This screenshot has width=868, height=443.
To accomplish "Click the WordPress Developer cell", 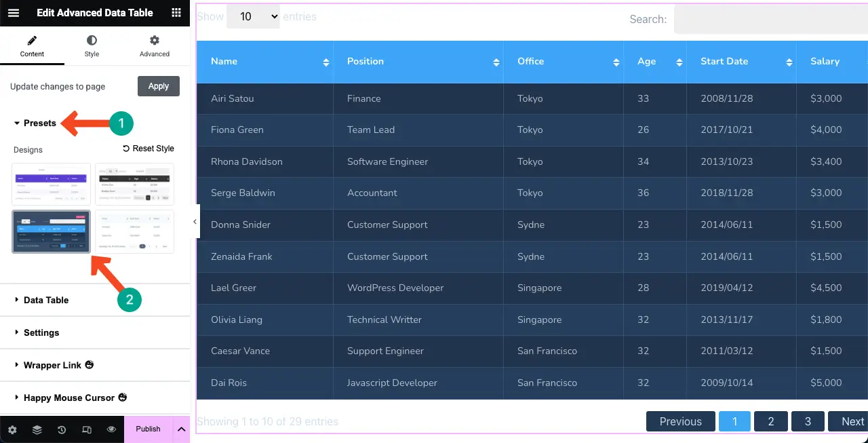I will click(x=418, y=288).
